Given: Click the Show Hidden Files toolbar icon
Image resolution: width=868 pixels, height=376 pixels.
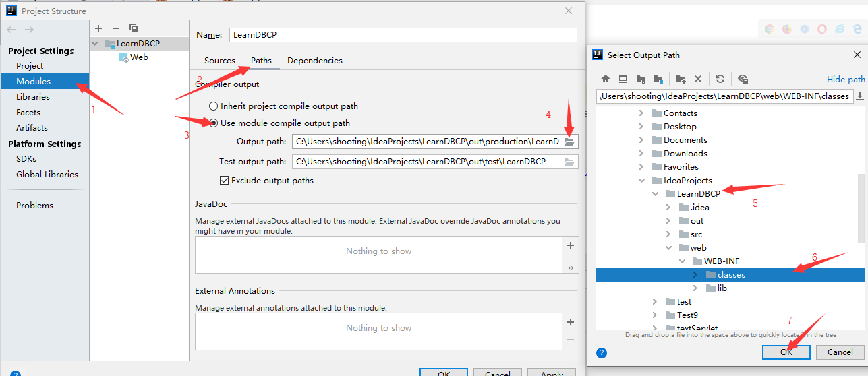Looking at the screenshot, I should click(743, 79).
